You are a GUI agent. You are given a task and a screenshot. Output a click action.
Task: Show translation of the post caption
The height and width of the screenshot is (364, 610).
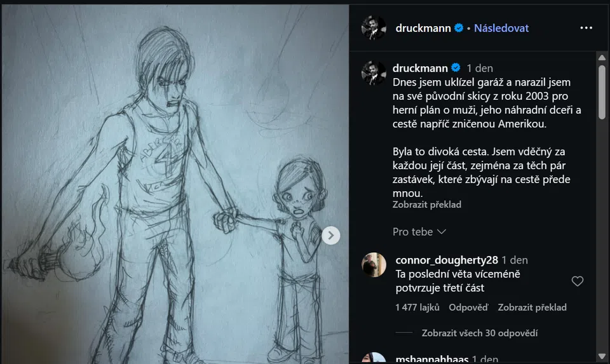click(427, 205)
